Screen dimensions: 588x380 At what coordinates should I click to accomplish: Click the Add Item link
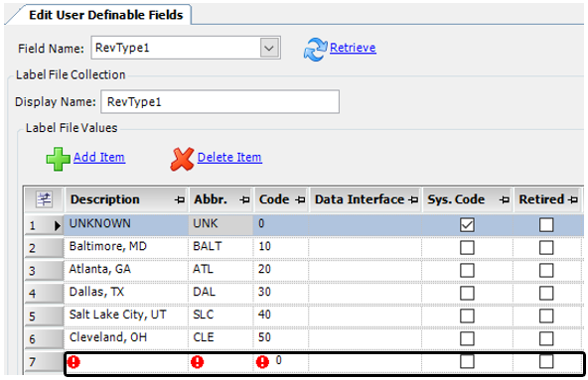point(99,158)
